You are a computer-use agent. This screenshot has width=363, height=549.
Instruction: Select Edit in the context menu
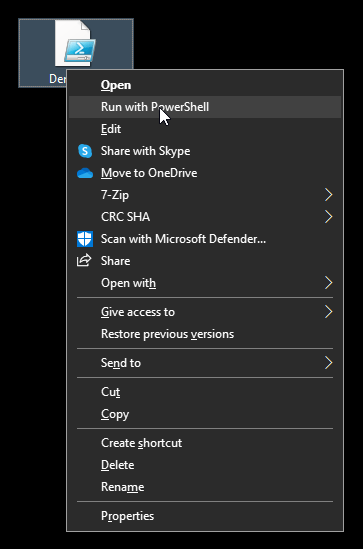(205, 129)
